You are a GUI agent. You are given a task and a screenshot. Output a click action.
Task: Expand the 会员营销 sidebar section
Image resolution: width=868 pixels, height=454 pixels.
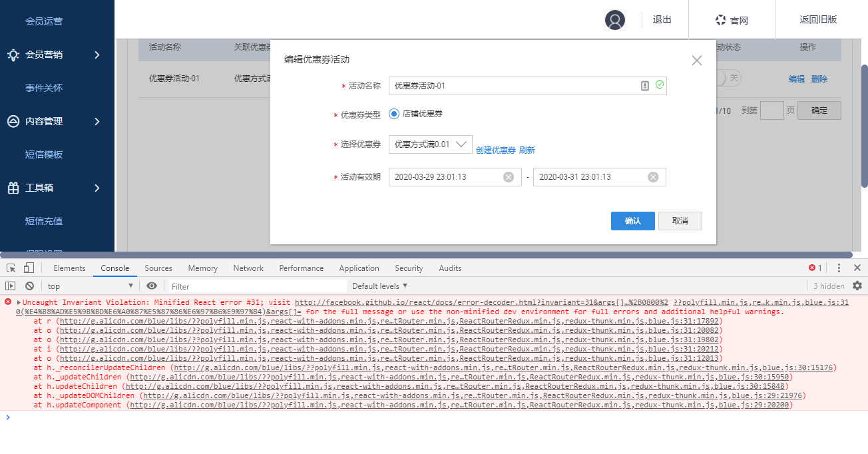(97, 55)
